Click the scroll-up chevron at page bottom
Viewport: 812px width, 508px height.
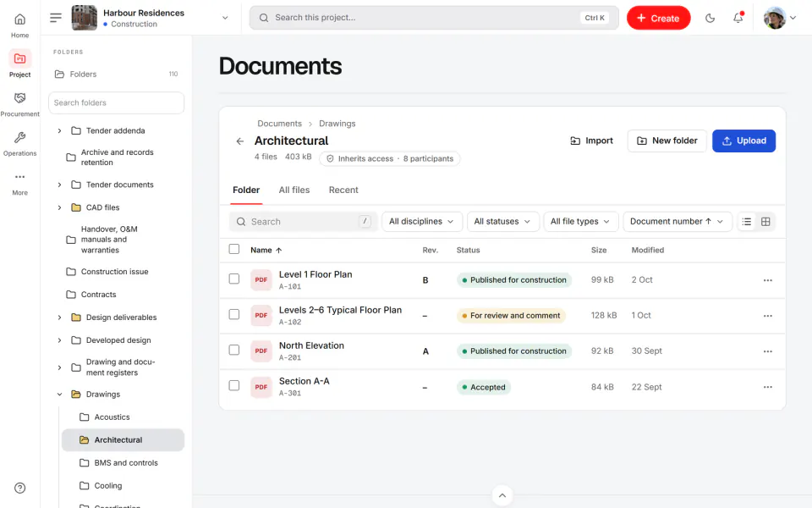[x=502, y=495]
